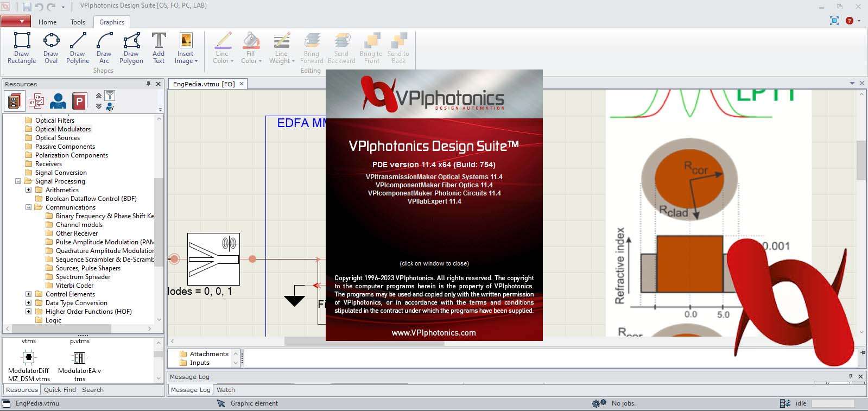The height and width of the screenshot is (411, 868).
Task: Click the small user settings icon in Resources
Action: pyautogui.click(x=110, y=106)
